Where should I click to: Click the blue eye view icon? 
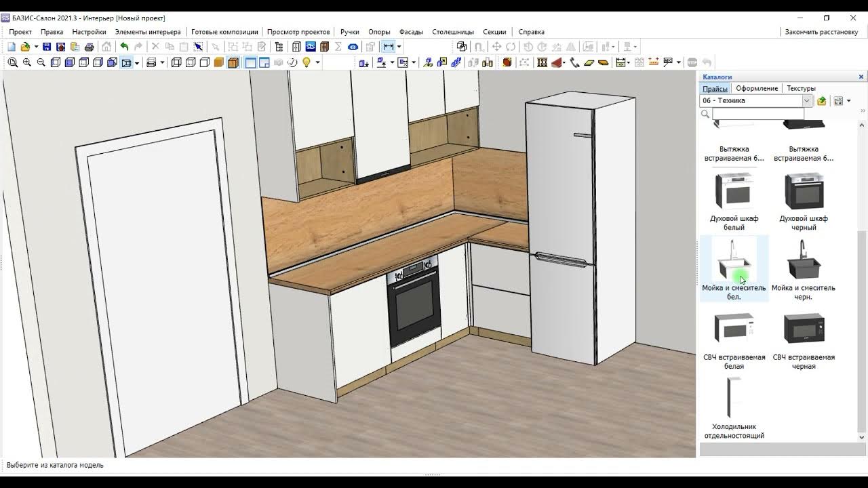pyautogui.click(x=353, y=47)
